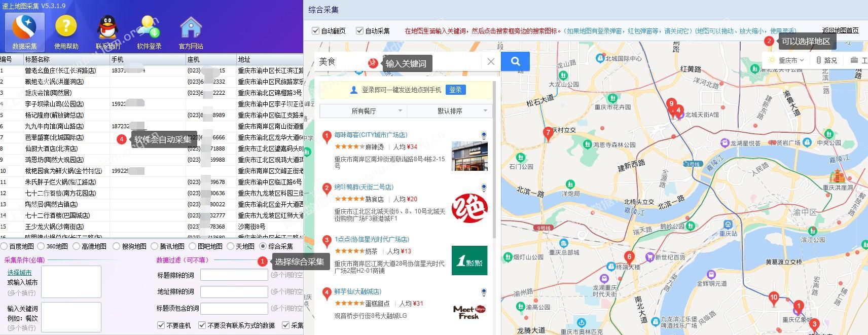Screen dimensions: 868x335
Task: Click map marker 6 near 终端大楼
Action: 629,258
